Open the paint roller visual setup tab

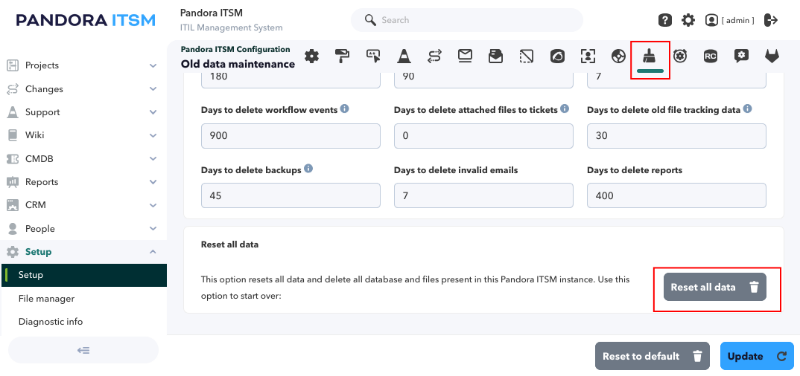tap(342, 56)
